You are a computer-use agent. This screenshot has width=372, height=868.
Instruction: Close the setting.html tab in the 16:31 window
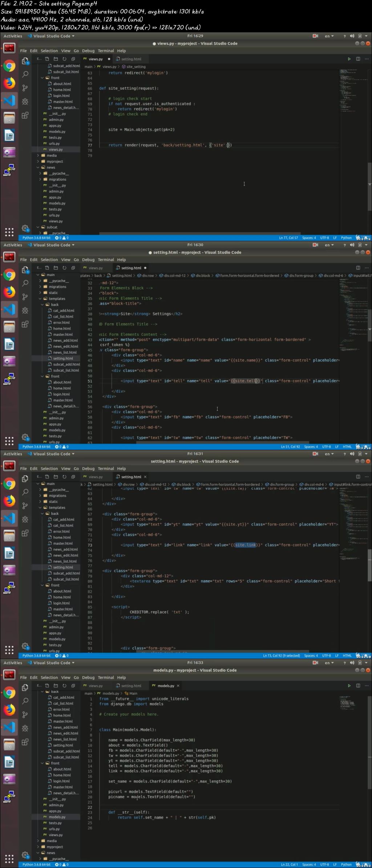(x=145, y=477)
